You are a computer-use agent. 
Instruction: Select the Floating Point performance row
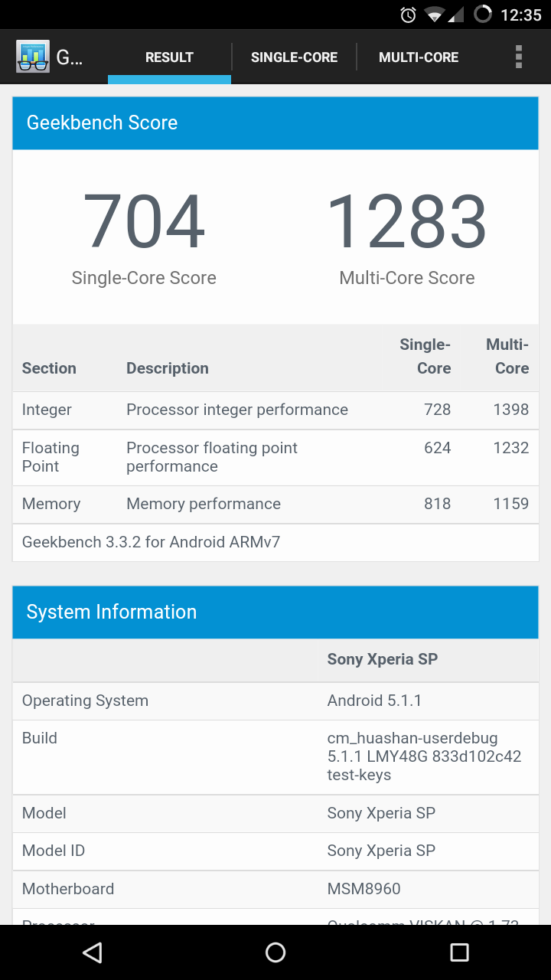click(x=275, y=457)
